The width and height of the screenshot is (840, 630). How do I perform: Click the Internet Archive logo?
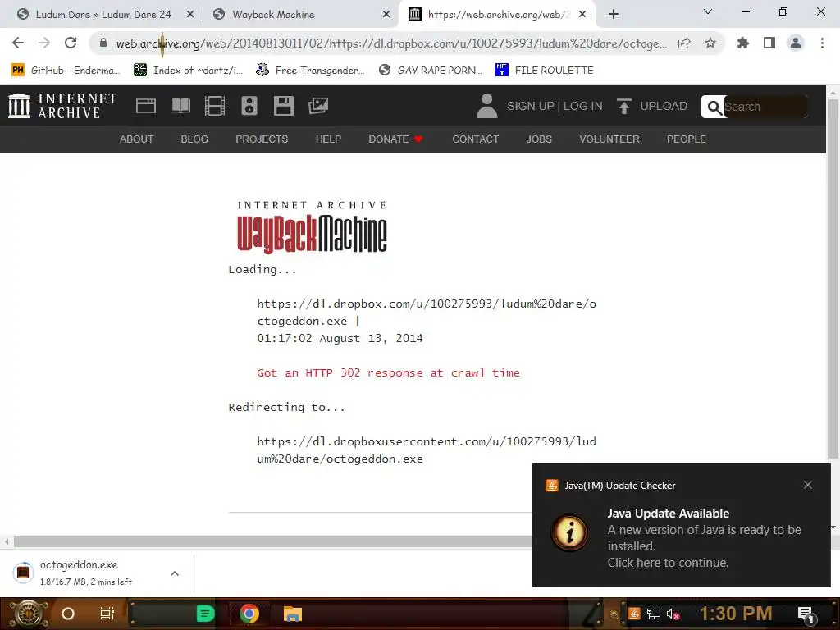pyautogui.click(x=62, y=106)
